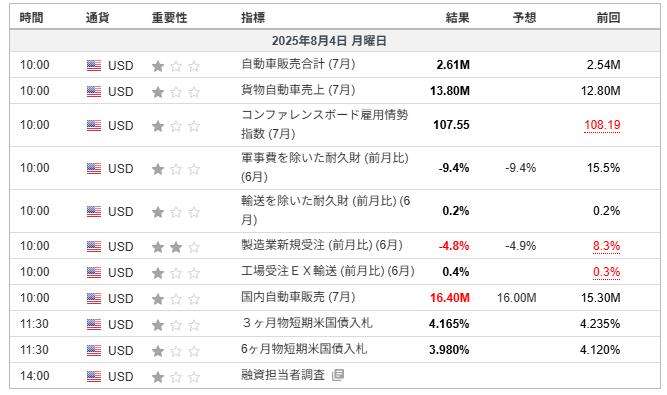Click US flag icon in 自動車販売合計 row
The image size is (667, 395).
[x=94, y=65]
